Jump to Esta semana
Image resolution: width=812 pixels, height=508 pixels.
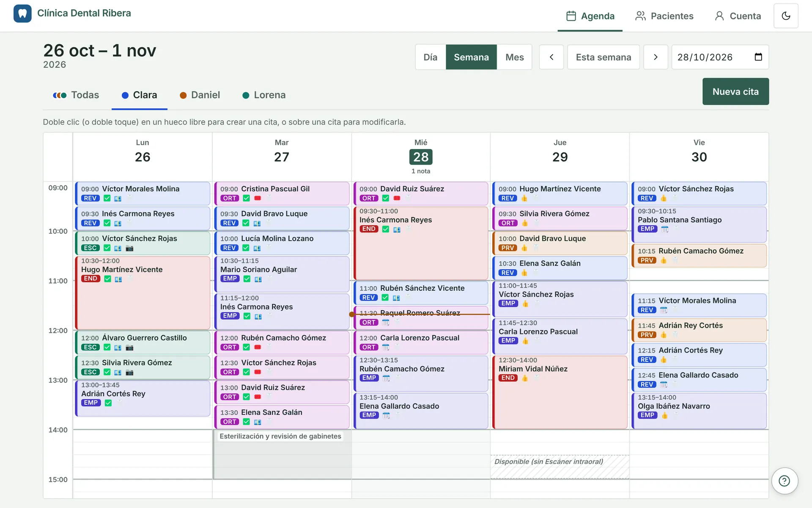click(603, 57)
